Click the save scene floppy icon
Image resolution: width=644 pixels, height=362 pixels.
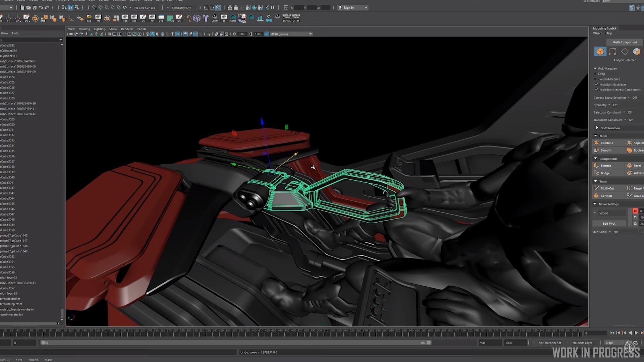(34, 7)
